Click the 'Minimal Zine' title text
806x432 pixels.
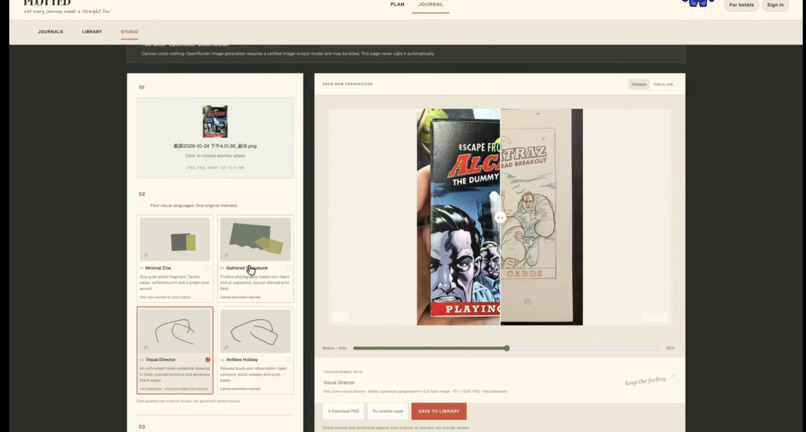pyautogui.click(x=158, y=268)
